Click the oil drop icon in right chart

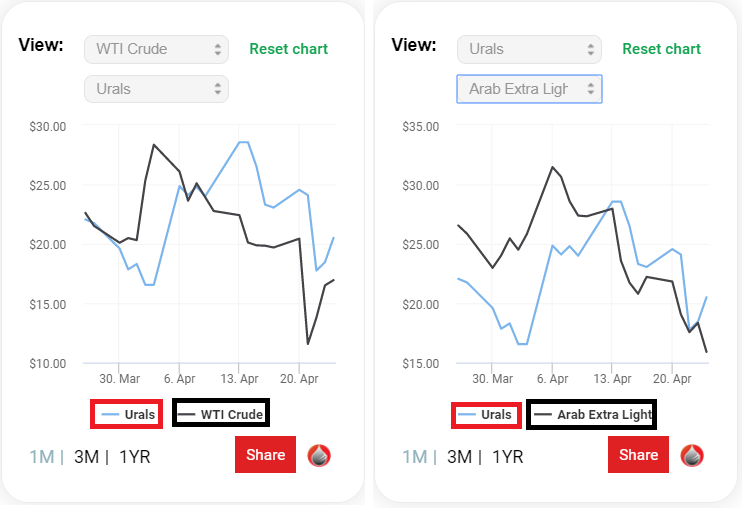(x=692, y=455)
